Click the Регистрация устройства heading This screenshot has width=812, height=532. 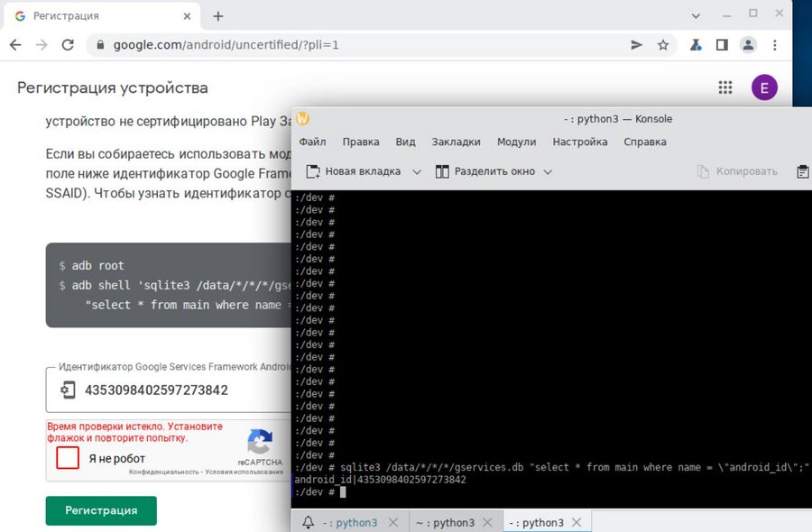(113, 87)
